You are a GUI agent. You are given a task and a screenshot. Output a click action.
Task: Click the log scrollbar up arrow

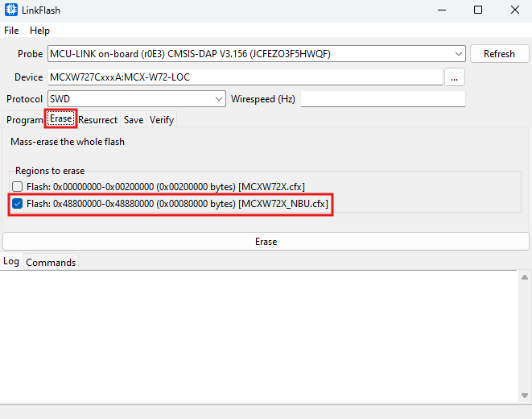pos(525,277)
